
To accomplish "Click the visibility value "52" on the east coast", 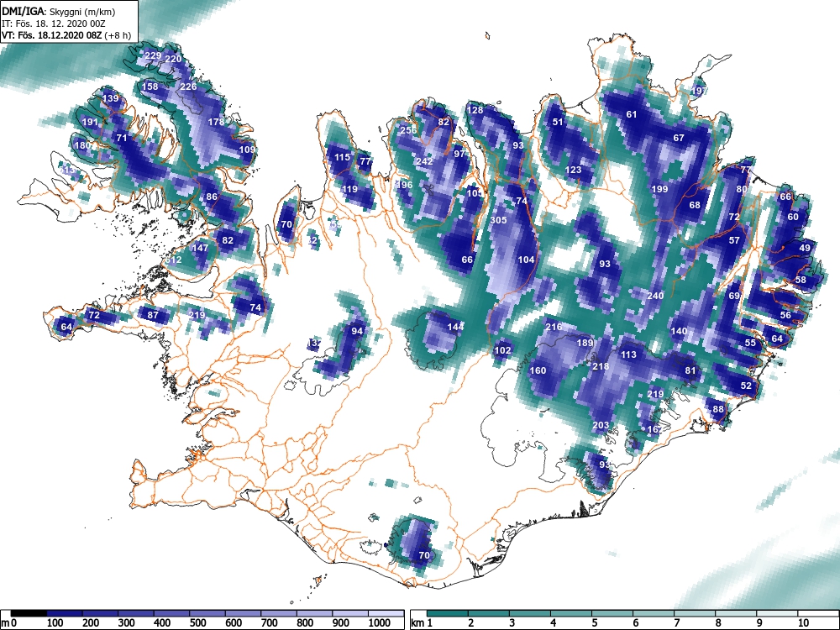I will 746,386.
